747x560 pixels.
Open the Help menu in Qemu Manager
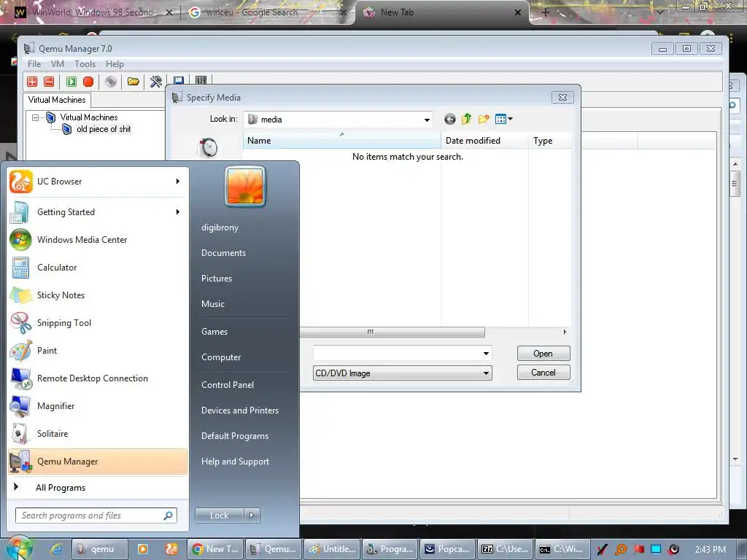[x=115, y=64]
